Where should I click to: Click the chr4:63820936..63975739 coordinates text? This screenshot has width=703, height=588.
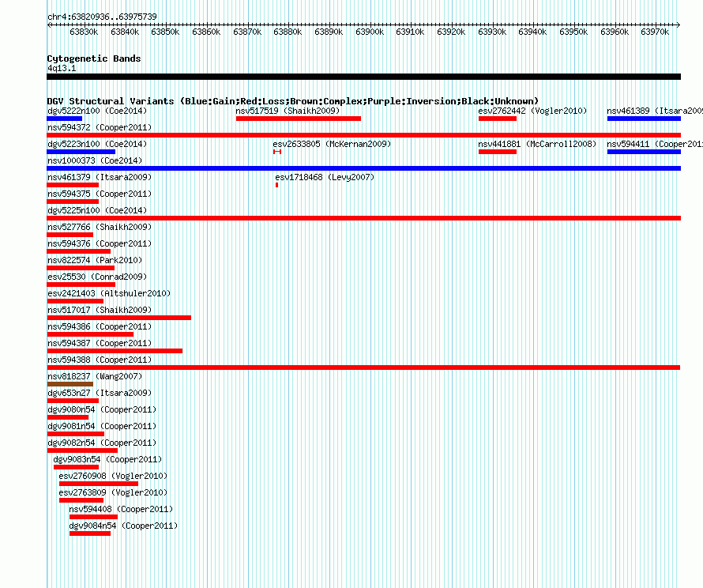tap(102, 17)
